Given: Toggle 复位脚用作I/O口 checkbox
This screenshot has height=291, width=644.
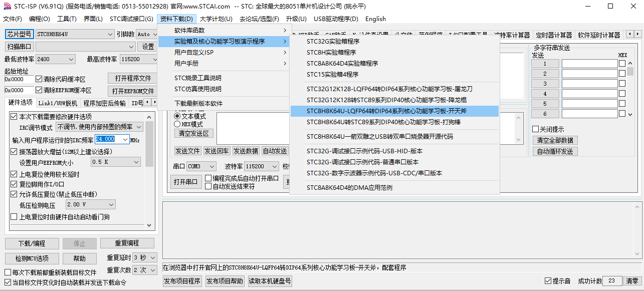Looking at the screenshot, I should 14,184.
